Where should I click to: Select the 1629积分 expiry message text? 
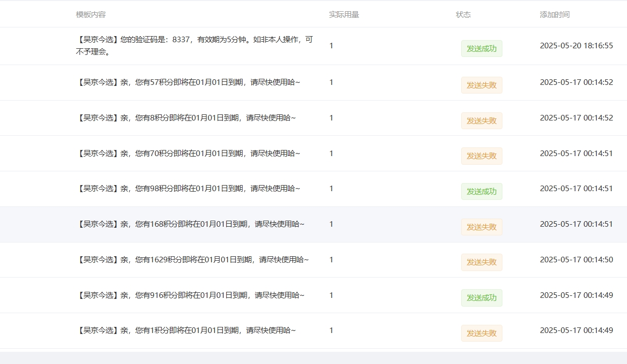[x=192, y=260]
